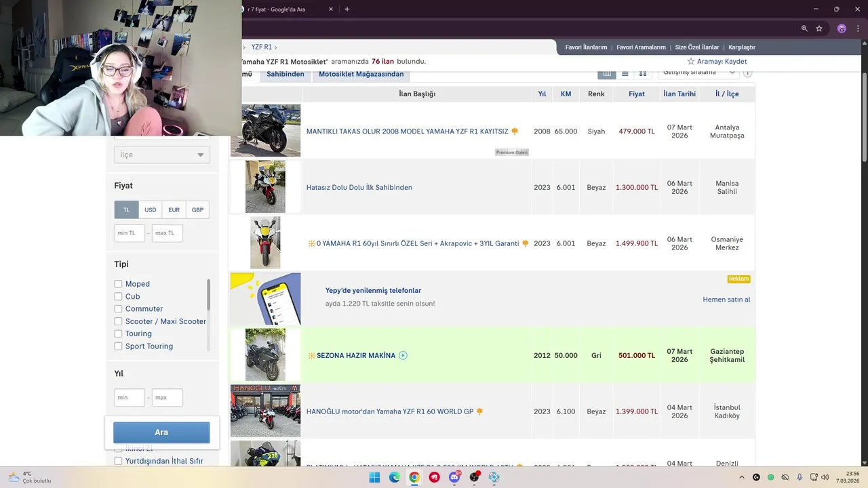Screen dimensions: 868x488
Task: Open Hatasız Dolu Dolu İlk Sahibinden listing
Action: coord(359,188)
